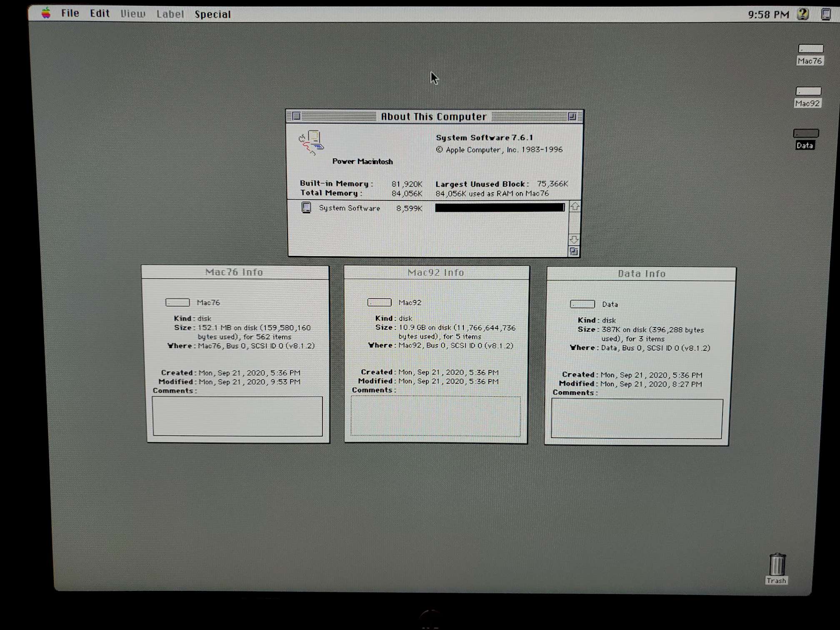The width and height of the screenshot is (840, 630).
Task: Click the Comments field in Mac76 Info
Action: coord(237,416)
